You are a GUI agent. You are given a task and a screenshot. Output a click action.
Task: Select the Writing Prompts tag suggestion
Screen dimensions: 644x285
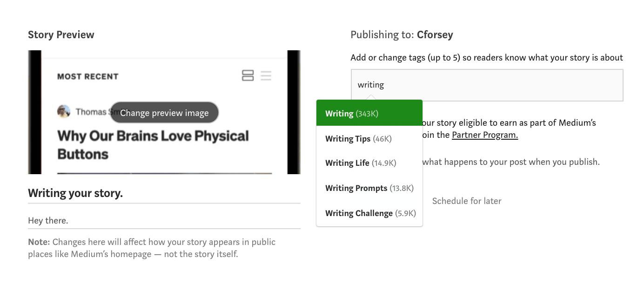(x=369, y=188)
